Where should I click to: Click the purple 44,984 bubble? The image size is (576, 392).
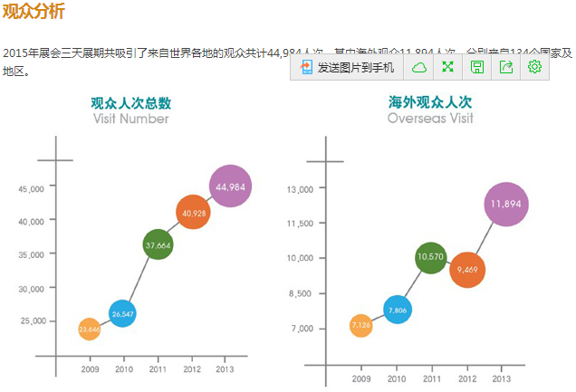pyautogui.click(x=230, y=186)
